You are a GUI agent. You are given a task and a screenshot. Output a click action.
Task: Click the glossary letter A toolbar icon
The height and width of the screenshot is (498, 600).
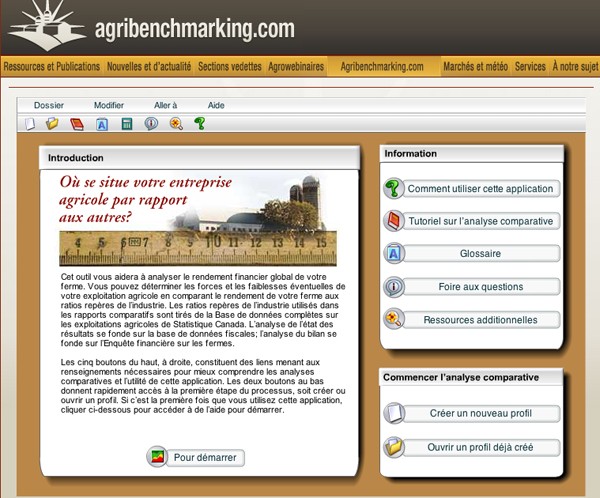(x=102, y=124)
